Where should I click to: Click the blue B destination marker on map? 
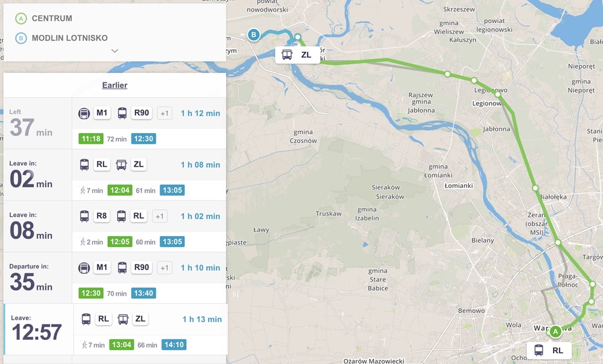(x=254, y=35)
